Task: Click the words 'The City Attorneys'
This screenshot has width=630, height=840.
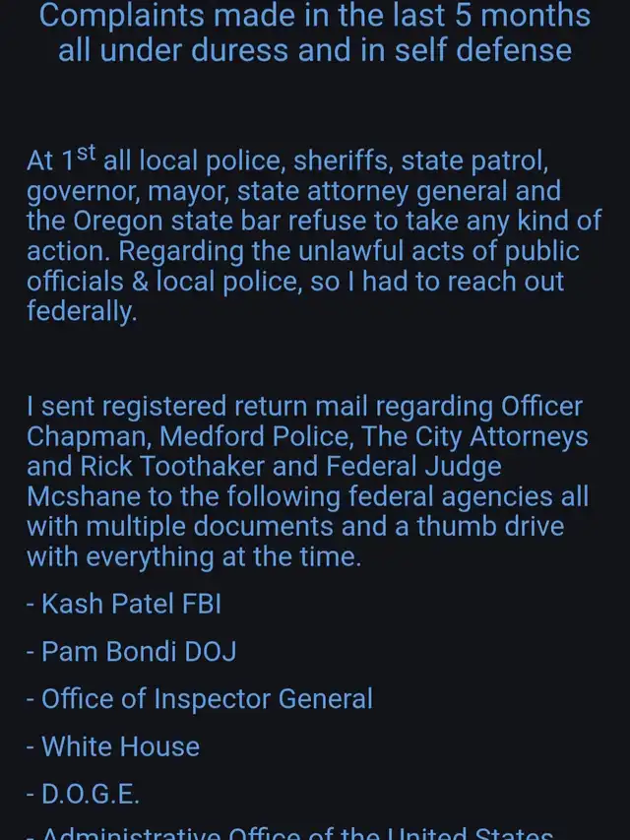Action: tap(474, 436)
